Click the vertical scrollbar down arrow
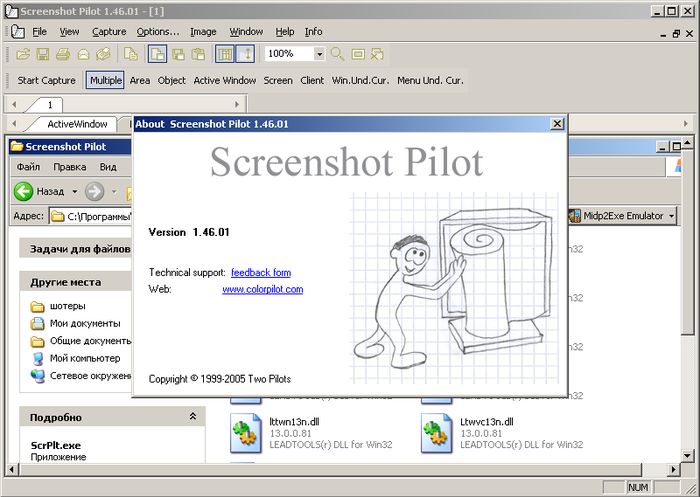700x497 pixels. point(687,456)
